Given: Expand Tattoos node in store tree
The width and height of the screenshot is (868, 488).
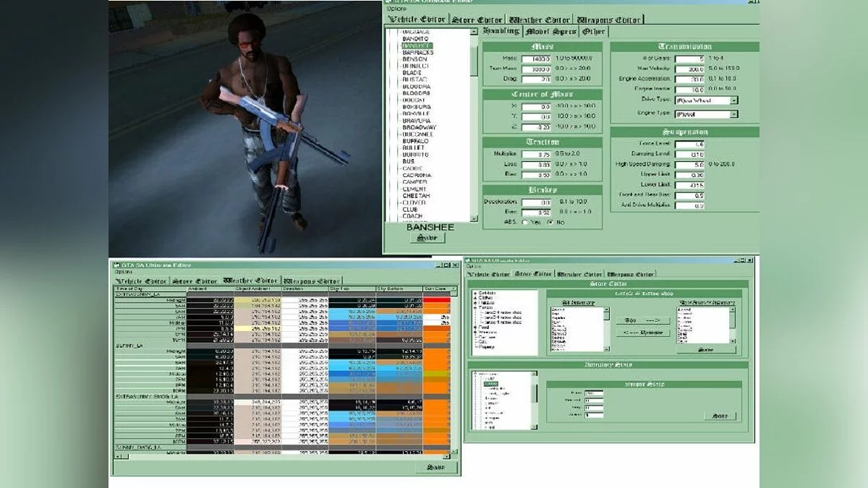Looking at the screenshot, I should 475,307.
